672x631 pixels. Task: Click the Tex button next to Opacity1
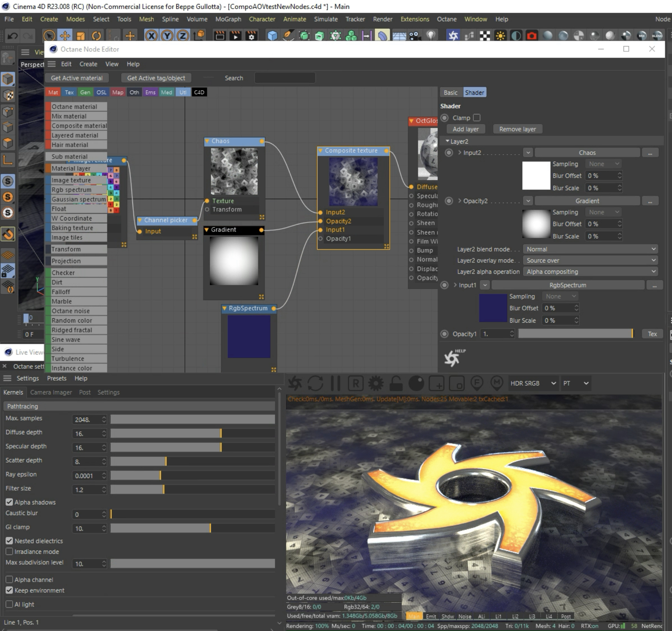coord(652,334)
